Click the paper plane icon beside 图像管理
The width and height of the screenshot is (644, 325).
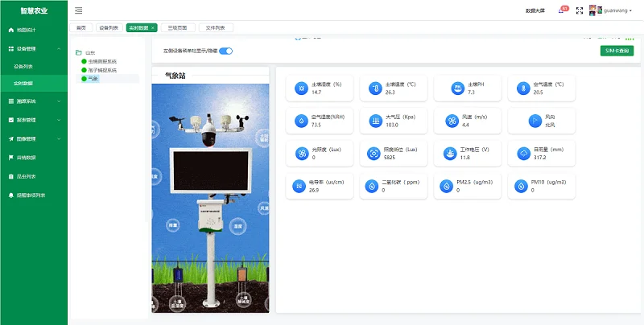[11, 138]
